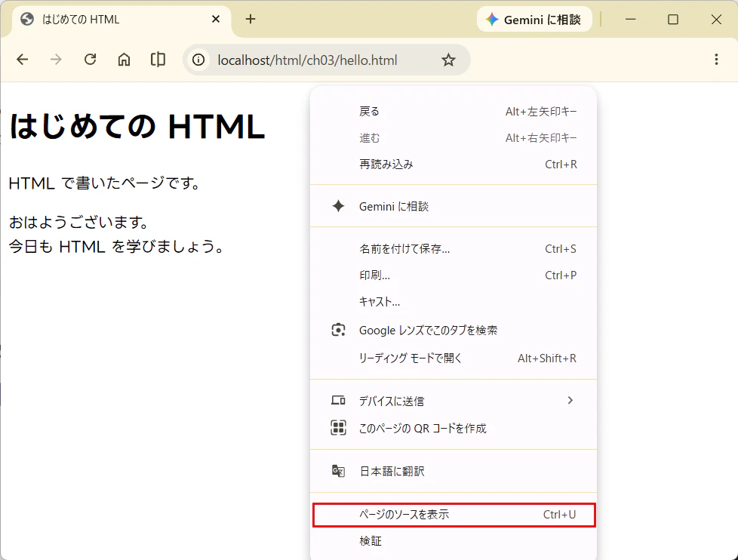Choose このページの QR コードを作成
Screen dimensions: 738x560
click(x=454, y=428)
